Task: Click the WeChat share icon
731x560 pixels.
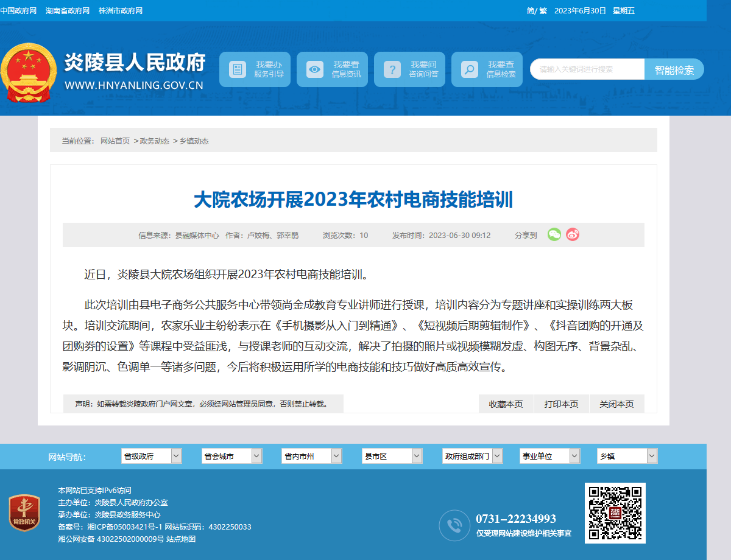Action: click(x=554, y=234)
